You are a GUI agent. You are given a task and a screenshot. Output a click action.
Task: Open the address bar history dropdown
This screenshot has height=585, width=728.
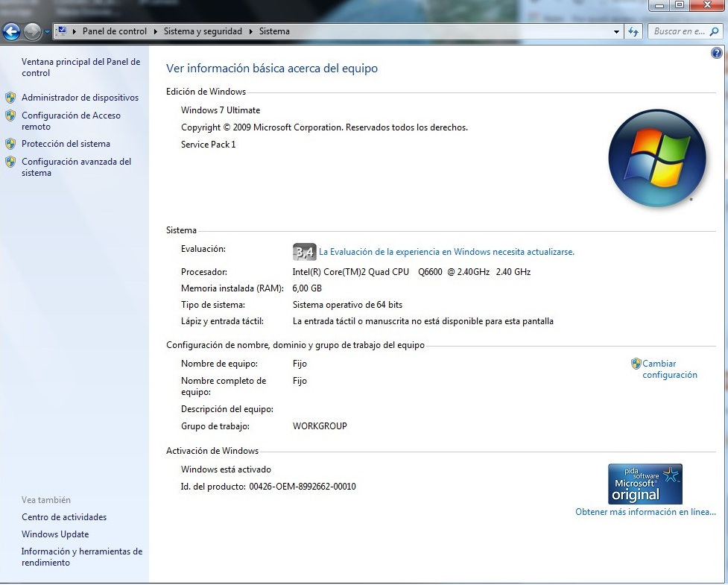pyautogui.click(x=616, y=31)
